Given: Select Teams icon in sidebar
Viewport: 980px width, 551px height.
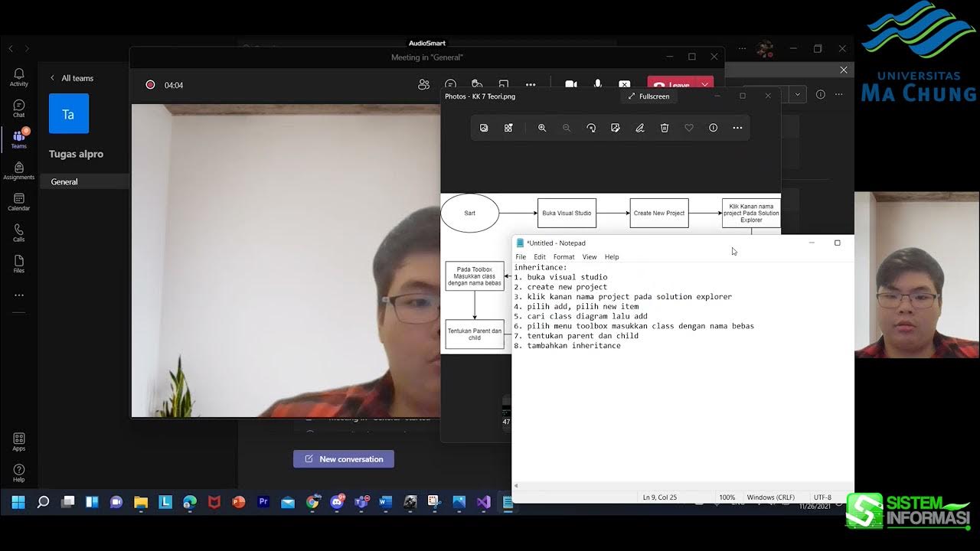Looking at the screenshot, I should (18, 139).
